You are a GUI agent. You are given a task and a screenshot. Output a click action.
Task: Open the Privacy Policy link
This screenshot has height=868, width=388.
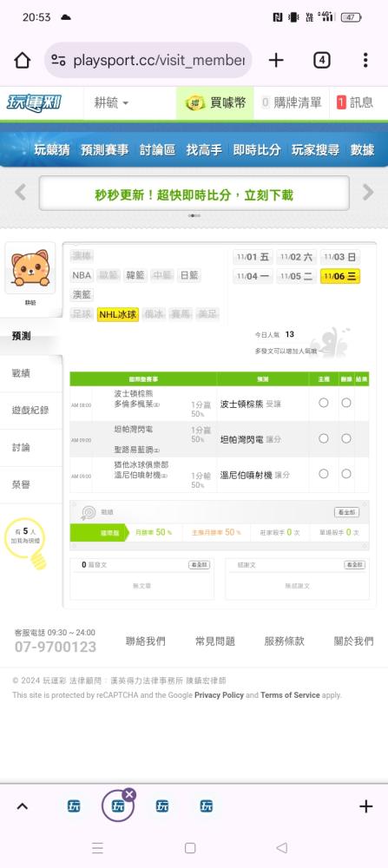click(x=220, y=694)
